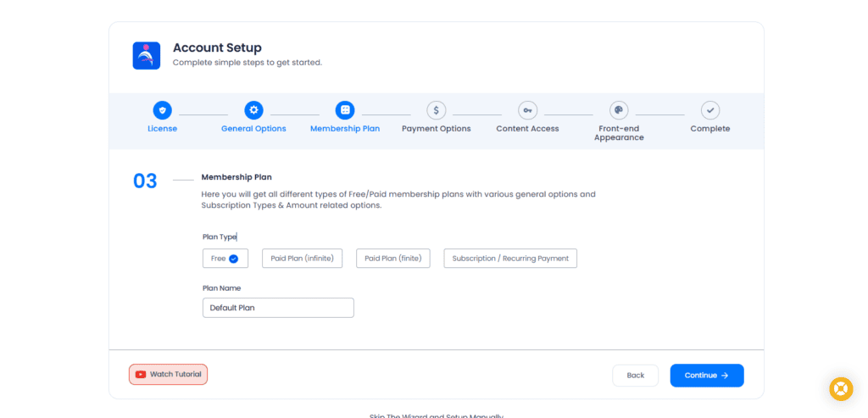Jump to Content Access step label

pos(527,128)
